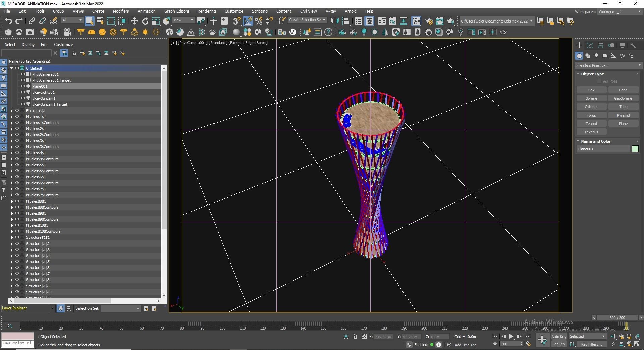
Task: Click the MAXScript mini listener field
Action: (18, 343)
